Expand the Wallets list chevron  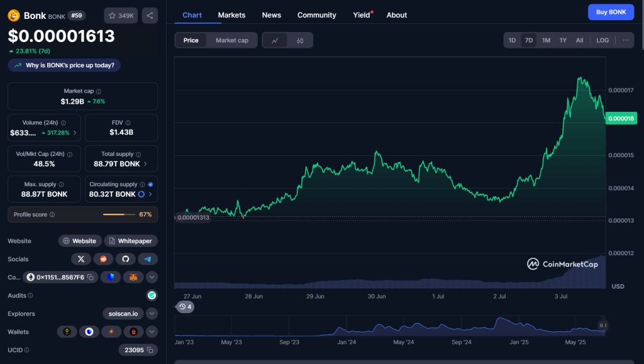point(152,331)
